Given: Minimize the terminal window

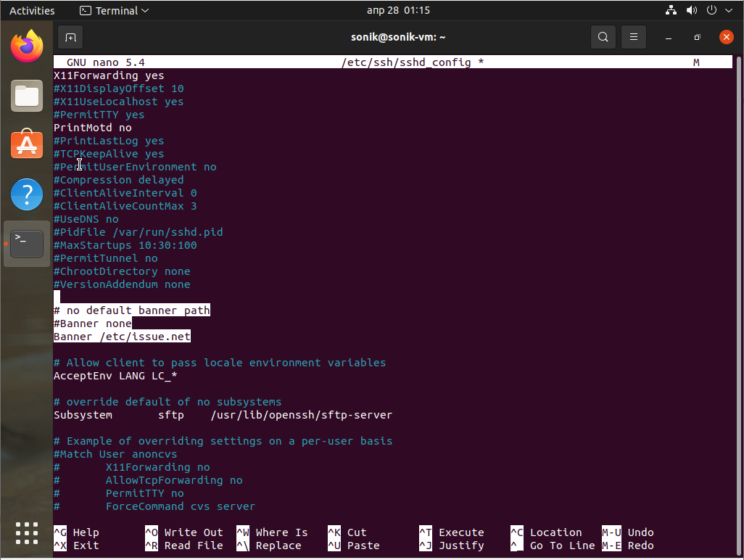Looking at the screenshot, I should point(669,37).
